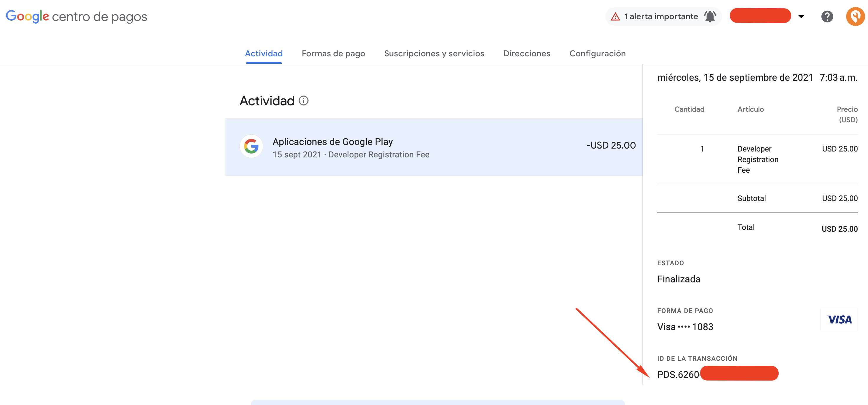Click the -USD 25.00 transaction amount
Screen dimensions: 868x405
pos(611,145)
